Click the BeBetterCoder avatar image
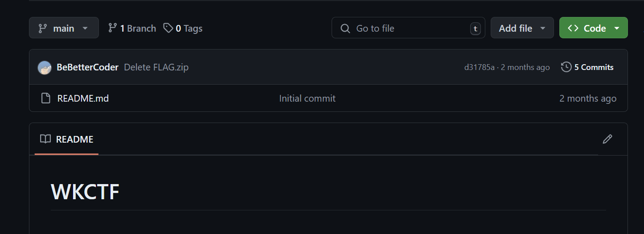The height and width of the screenshot is (234, 644). coord(45,67)
